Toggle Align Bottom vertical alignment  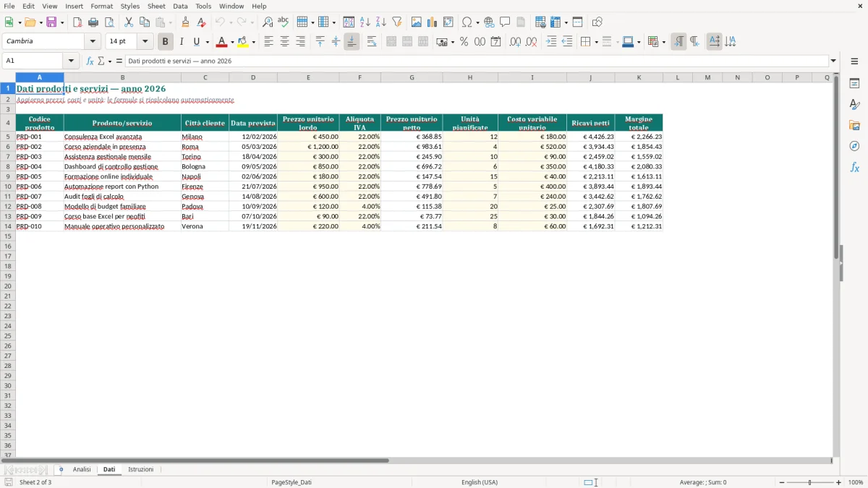coord(352,42)
